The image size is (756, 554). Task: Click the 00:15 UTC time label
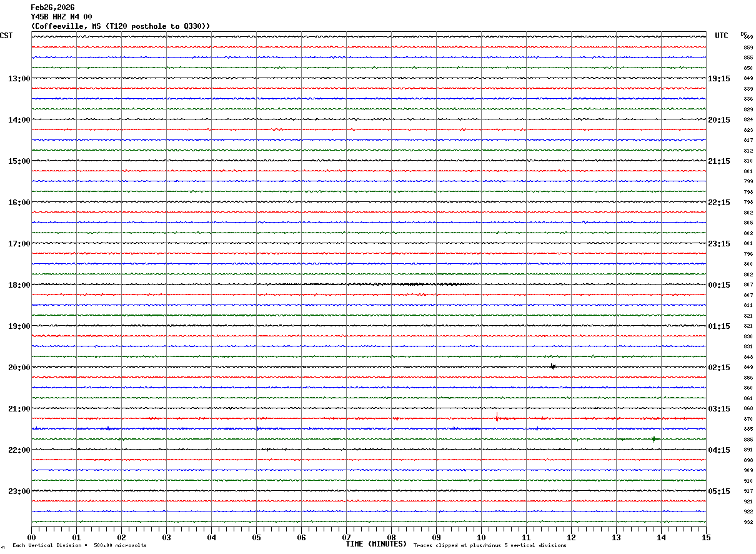719,285
